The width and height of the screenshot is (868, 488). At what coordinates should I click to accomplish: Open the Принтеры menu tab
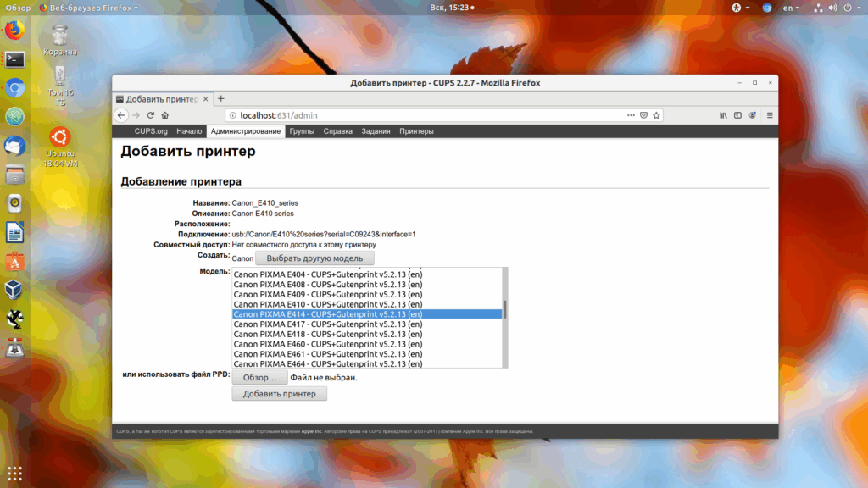coord(416,131)
